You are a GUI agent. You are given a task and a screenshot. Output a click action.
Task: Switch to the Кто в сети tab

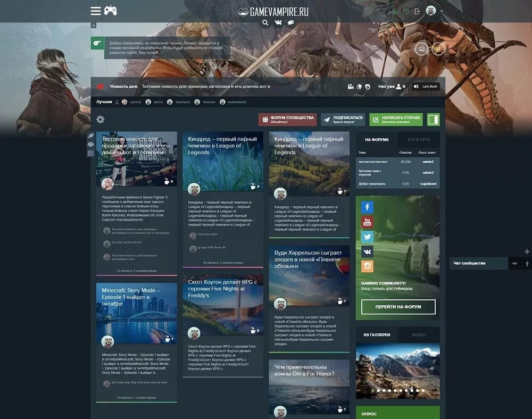coord(419,140)
